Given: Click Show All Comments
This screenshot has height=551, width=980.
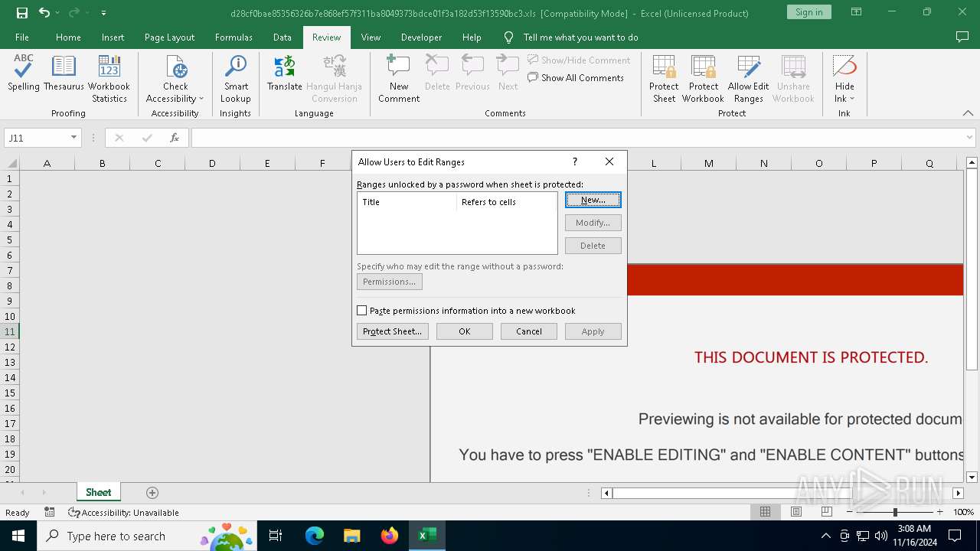Looking at the screenshot, I should click(576, 78).
